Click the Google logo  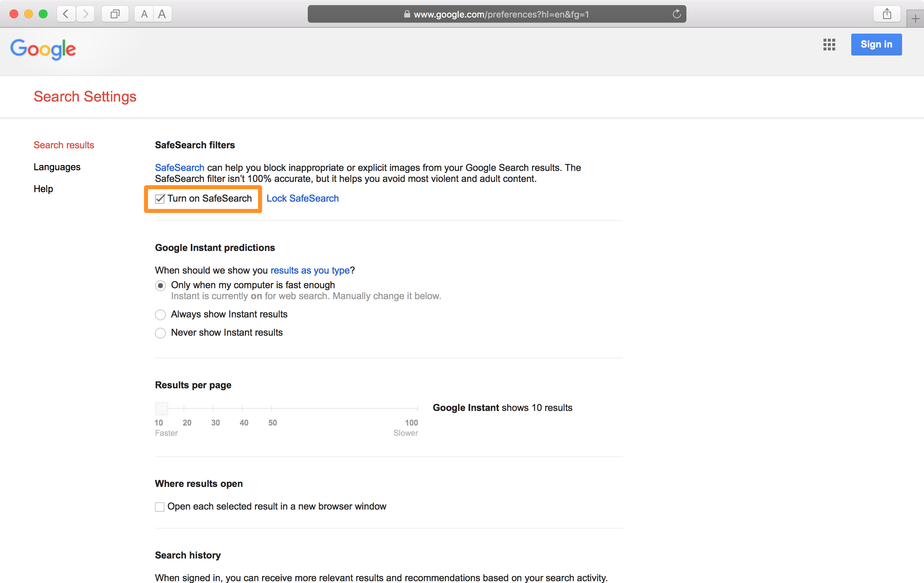point(43,49)
